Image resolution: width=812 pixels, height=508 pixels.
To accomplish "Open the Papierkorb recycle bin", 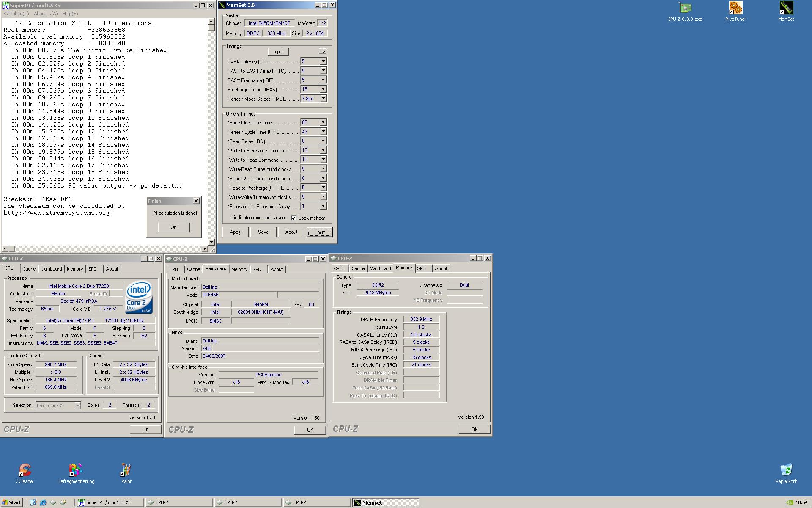I will (786, 473).
